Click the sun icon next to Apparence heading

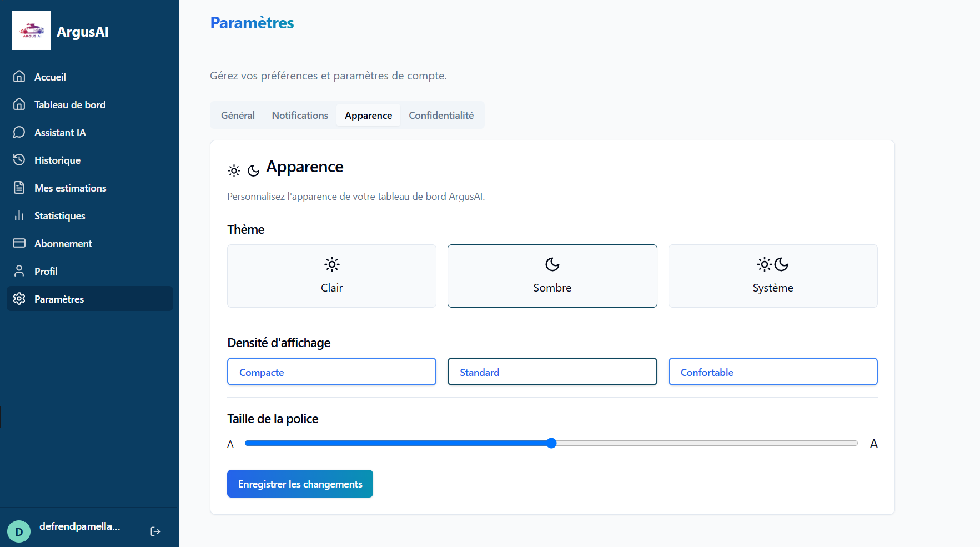click(234, 170)
